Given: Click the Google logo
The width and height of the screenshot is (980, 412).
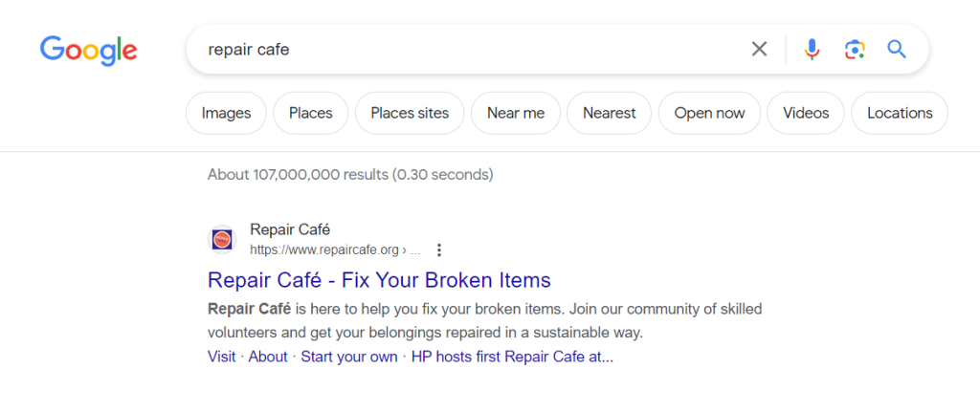Looking at the screenshot, I should click(x=89, y=50).
